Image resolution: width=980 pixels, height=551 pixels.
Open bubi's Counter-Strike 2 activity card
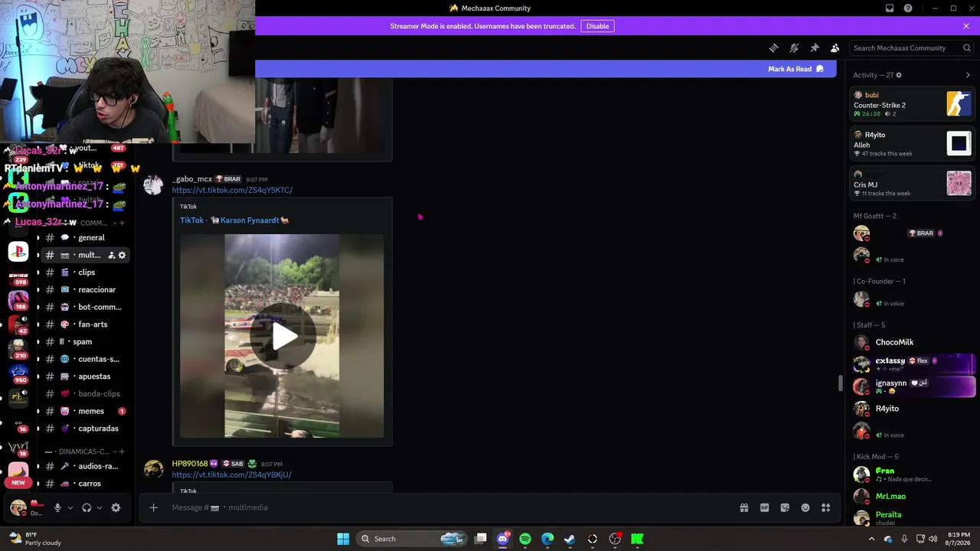pos(912,104)
